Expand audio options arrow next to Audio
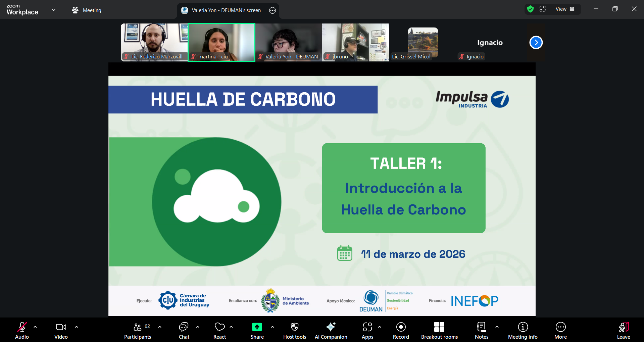The height and width of the screenshot is (342, 644). pyautogui.click(x=35, y=327)
